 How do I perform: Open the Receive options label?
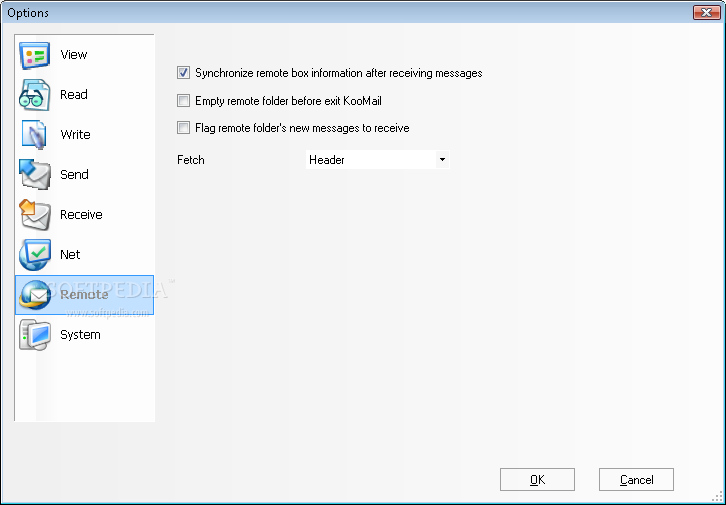(81, 214)
